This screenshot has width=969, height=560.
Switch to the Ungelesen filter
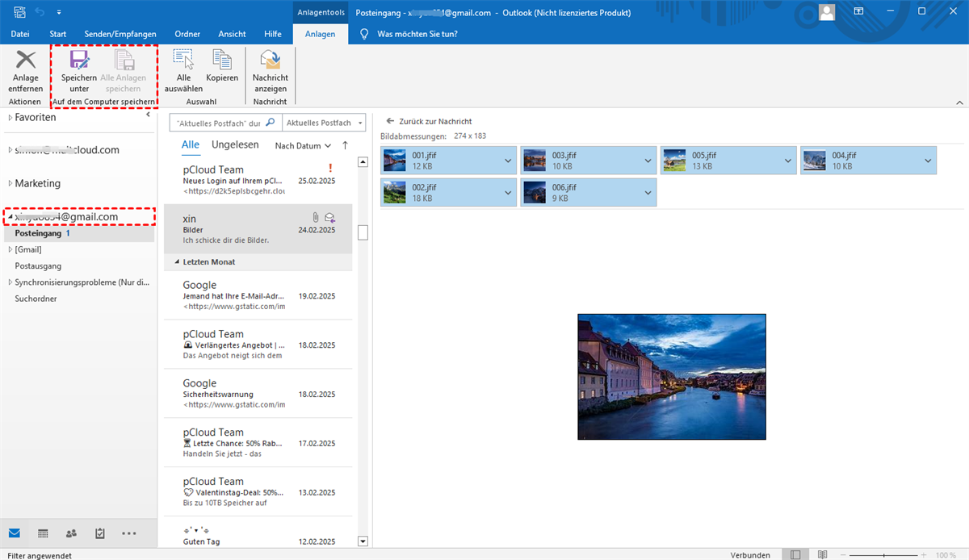point(235,144)
